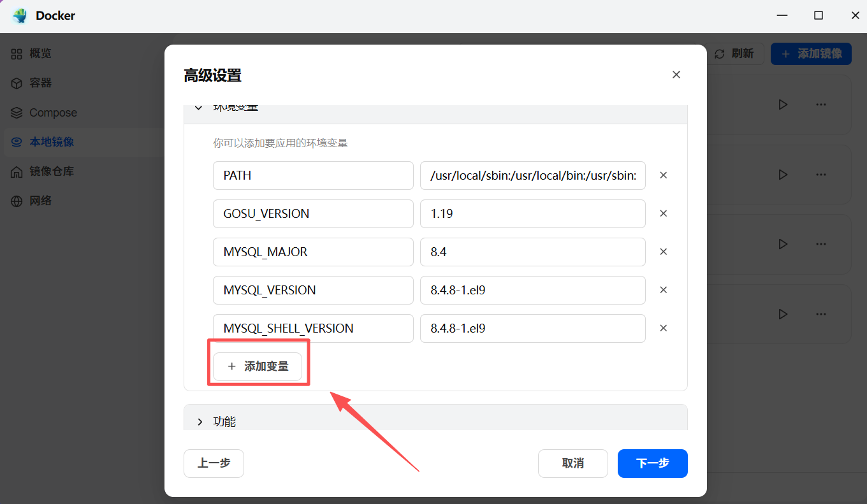Cancel the advanced settings with 取消

point(573,463)
